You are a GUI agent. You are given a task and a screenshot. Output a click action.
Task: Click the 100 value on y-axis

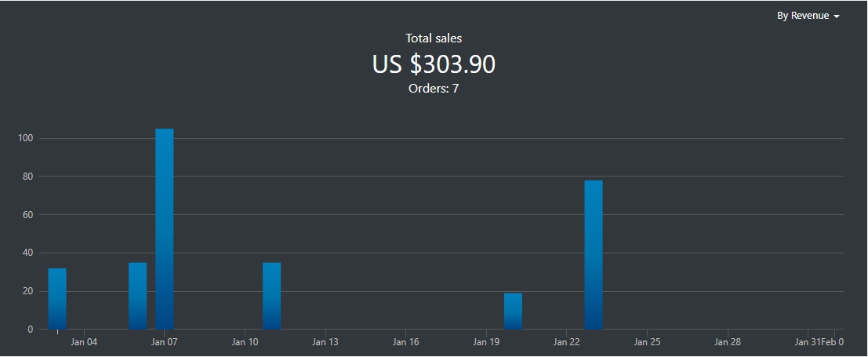tap(25, 139)
